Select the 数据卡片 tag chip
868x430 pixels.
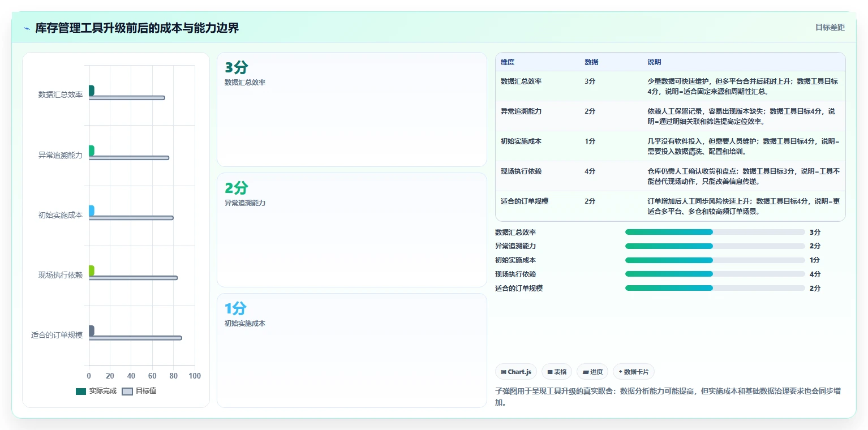coord(634,372)
